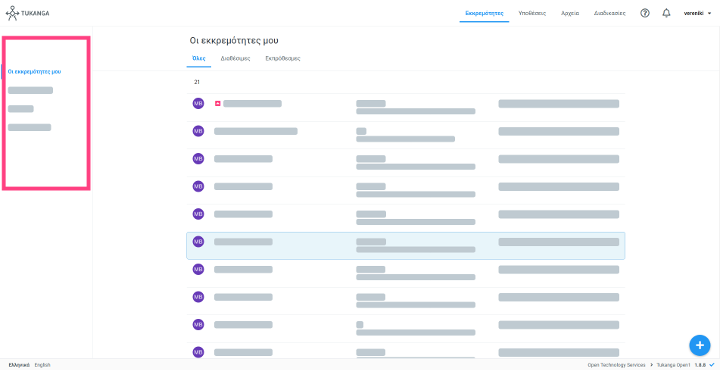Select the Εκπρόθεσμες tab

[x=283, y=59]
